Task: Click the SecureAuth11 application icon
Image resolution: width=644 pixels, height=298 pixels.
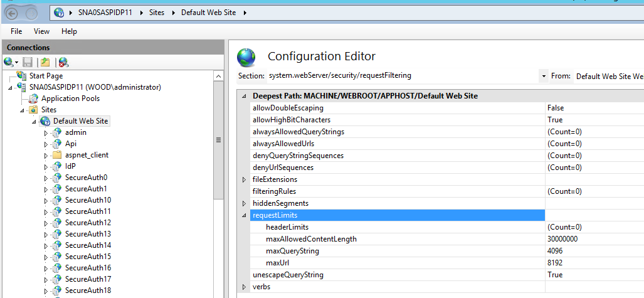Action: (x=58, y=211)
